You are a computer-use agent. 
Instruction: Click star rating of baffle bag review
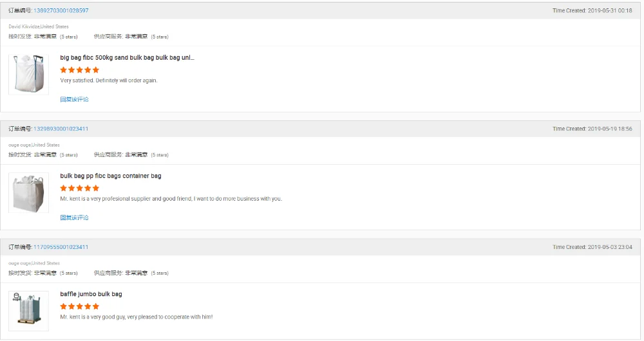(x=80, y=306)
